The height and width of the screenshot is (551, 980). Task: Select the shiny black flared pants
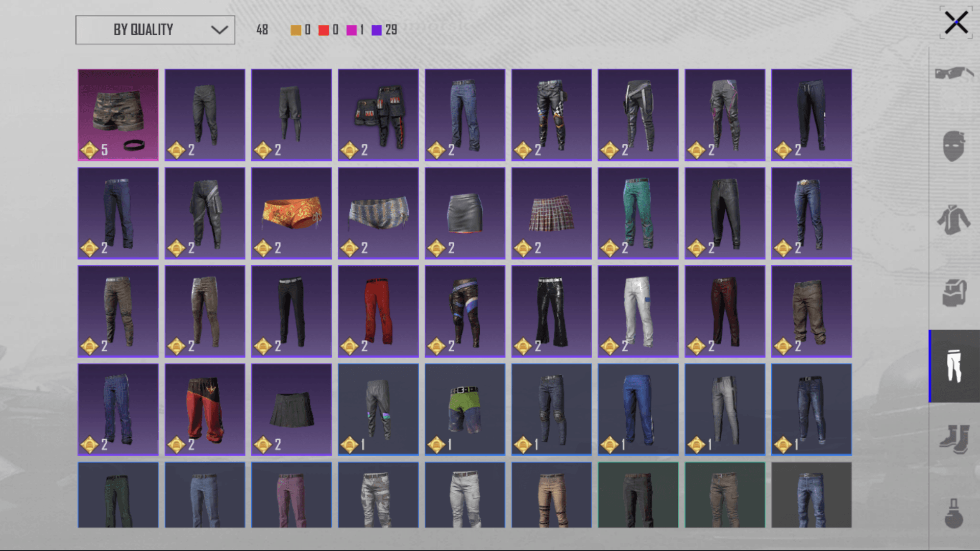(x=551, y=311)
